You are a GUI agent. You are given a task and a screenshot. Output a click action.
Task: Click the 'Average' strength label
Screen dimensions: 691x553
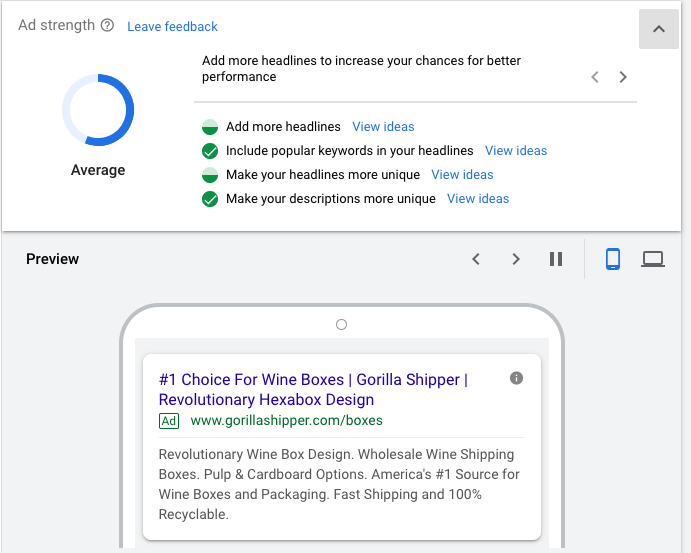[98, 170]
